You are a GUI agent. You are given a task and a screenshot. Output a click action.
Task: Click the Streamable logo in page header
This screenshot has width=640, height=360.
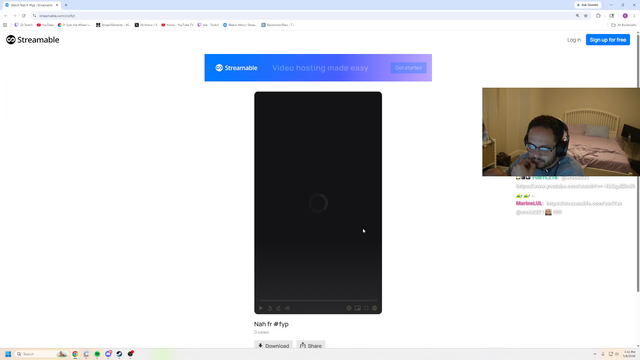point(33,40)
